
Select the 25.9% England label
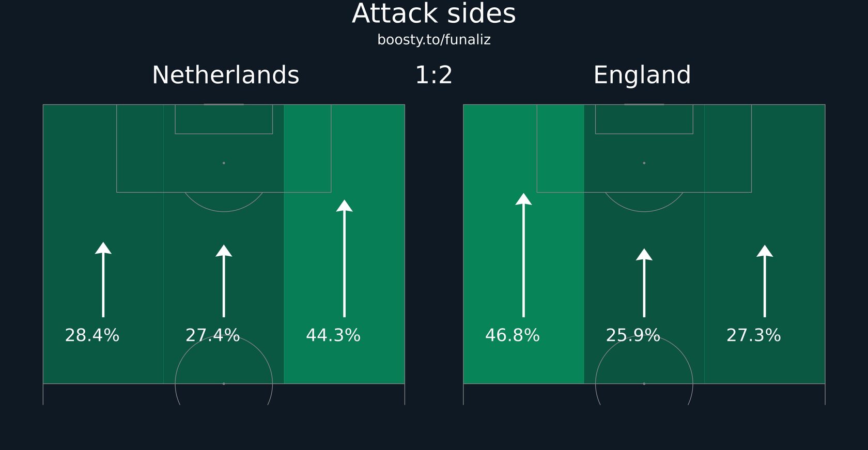click(633, 335)
